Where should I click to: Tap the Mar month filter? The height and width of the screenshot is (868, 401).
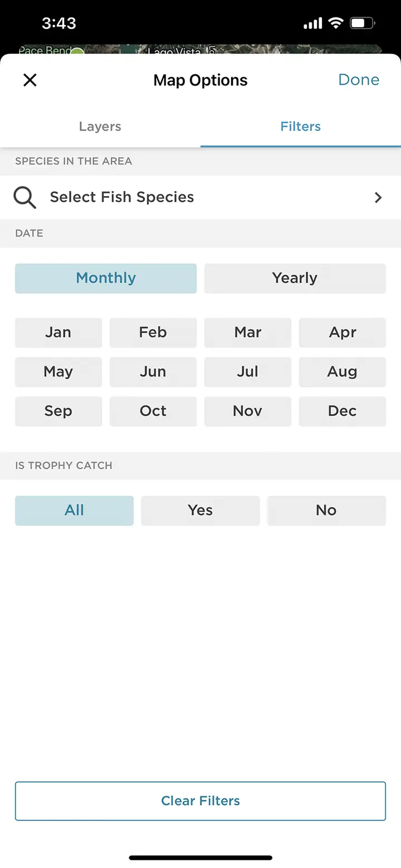point(248,332)
